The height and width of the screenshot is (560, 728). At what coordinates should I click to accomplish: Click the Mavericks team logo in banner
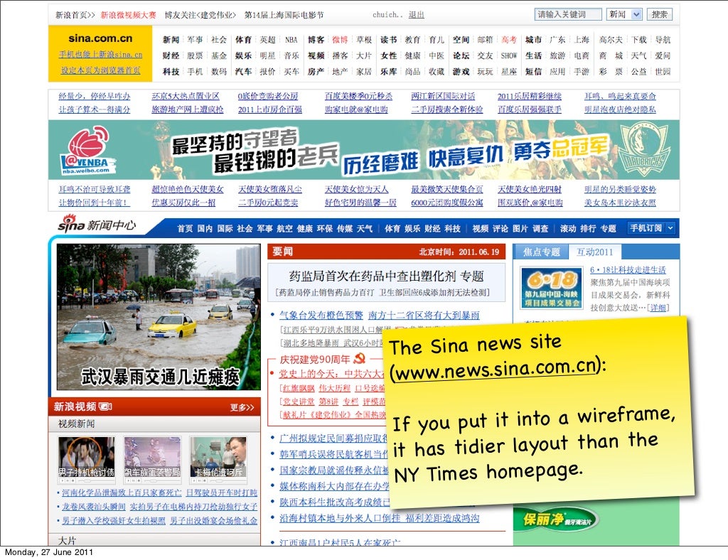pos(646,149)
